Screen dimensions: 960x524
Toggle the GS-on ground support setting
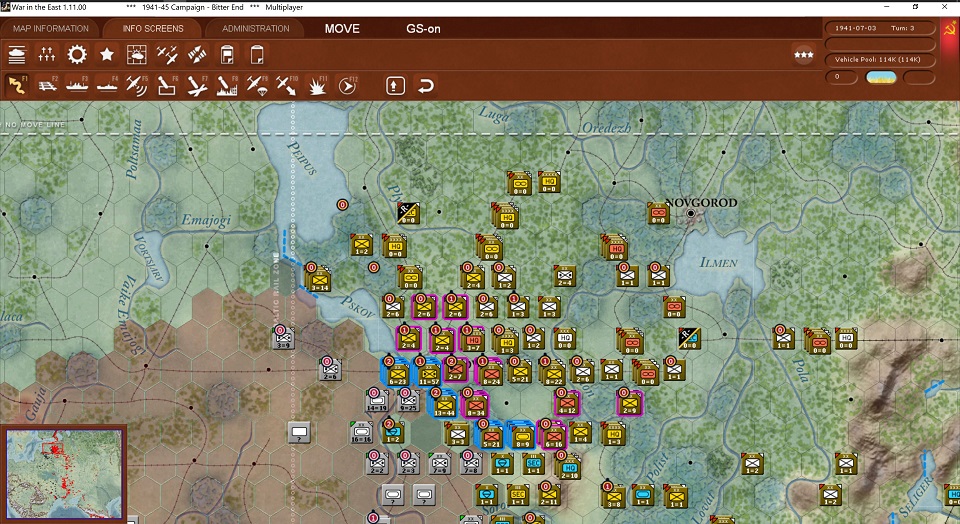[423, 29]
